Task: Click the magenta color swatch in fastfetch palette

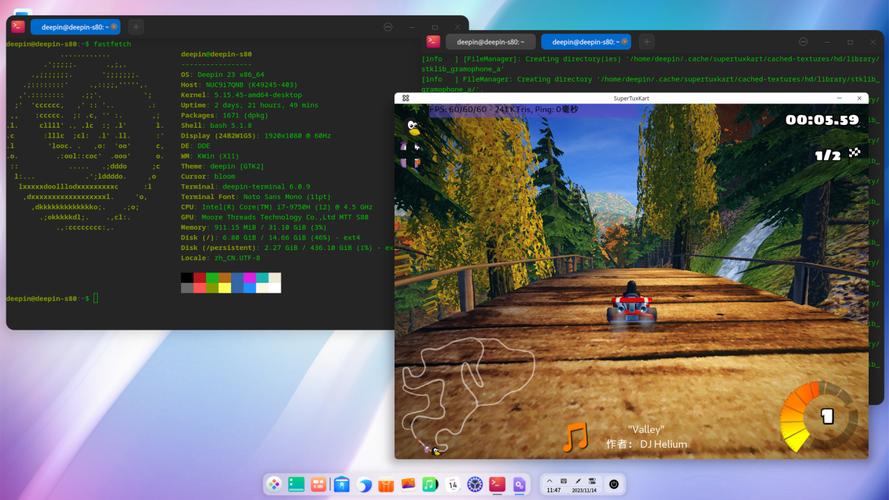Action: (249, 277)
